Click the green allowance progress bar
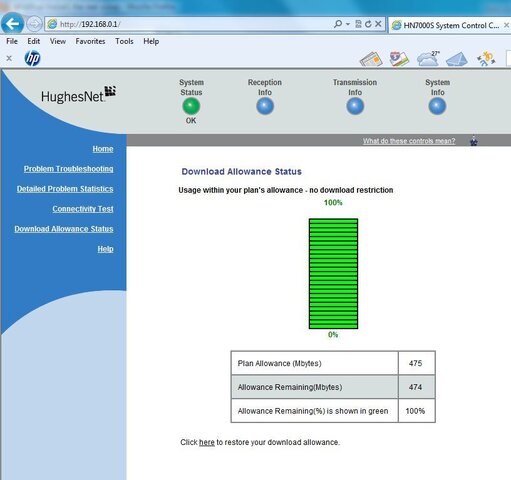 333,274
